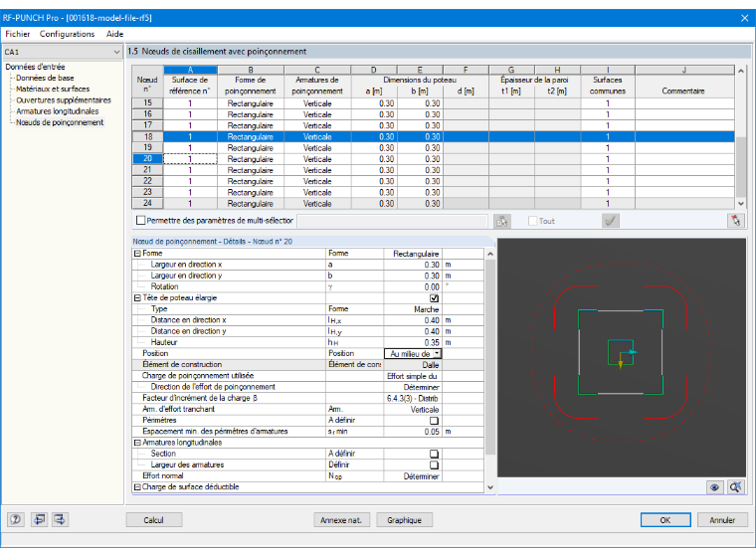
Task: Click 'Élément de construction' value 'Dalle'
Action: point(412,365)
